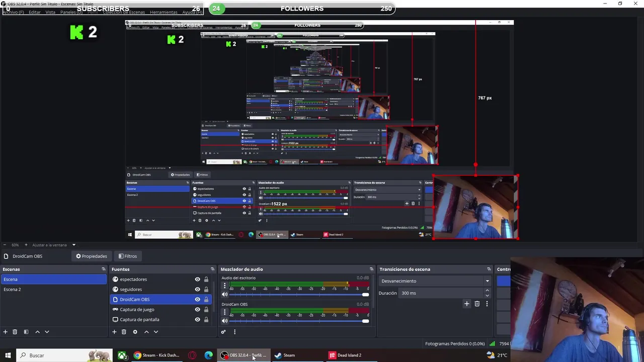This screenshot has height=362, width=644.
Task: Hide the DroidCam OBS source
Action: click(x=197, y=300)
